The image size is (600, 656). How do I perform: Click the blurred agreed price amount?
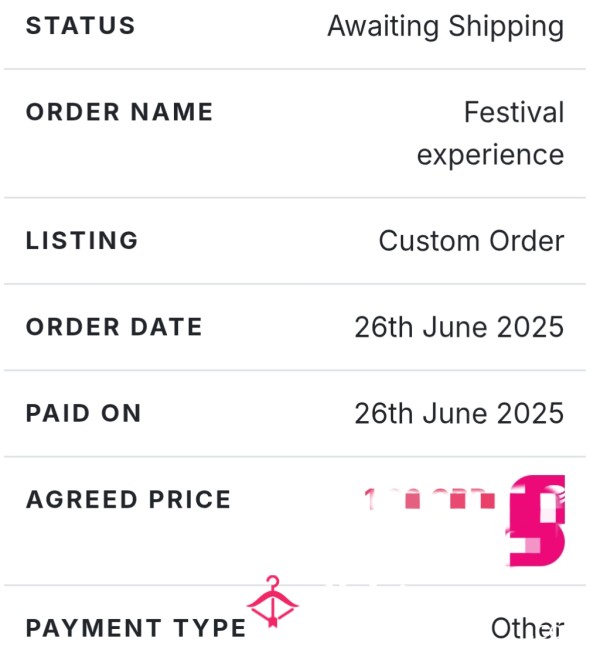[430, 499]
